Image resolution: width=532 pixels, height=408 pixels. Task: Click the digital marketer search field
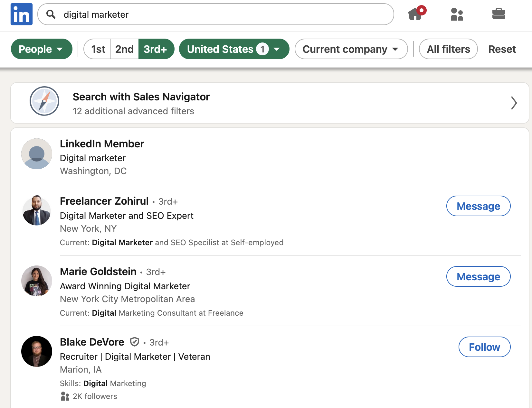pos(216,14)
